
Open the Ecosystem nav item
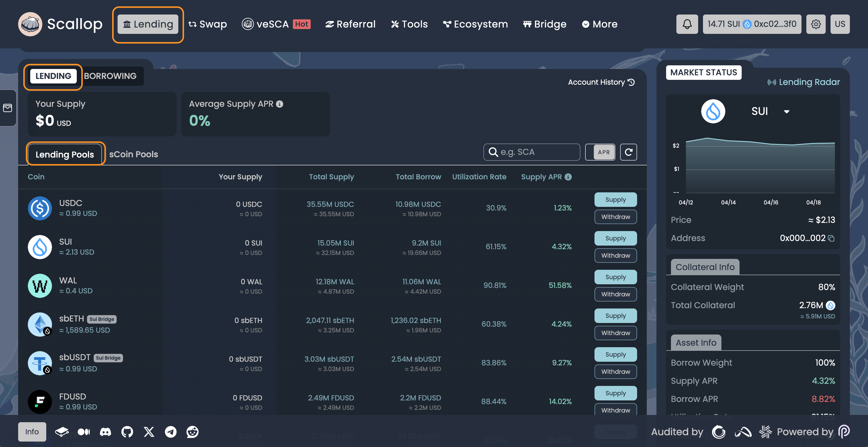click(x=475, y=24)
